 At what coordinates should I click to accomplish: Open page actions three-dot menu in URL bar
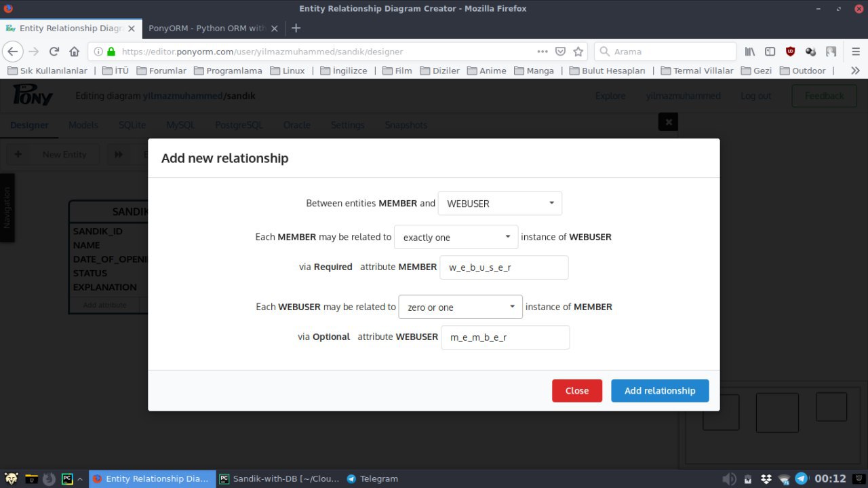(x=542, y=52)
